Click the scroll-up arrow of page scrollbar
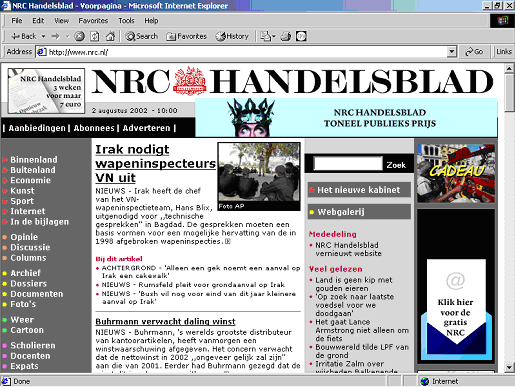The height and width of the screenshot is (387, 515). tap(509, 69)
